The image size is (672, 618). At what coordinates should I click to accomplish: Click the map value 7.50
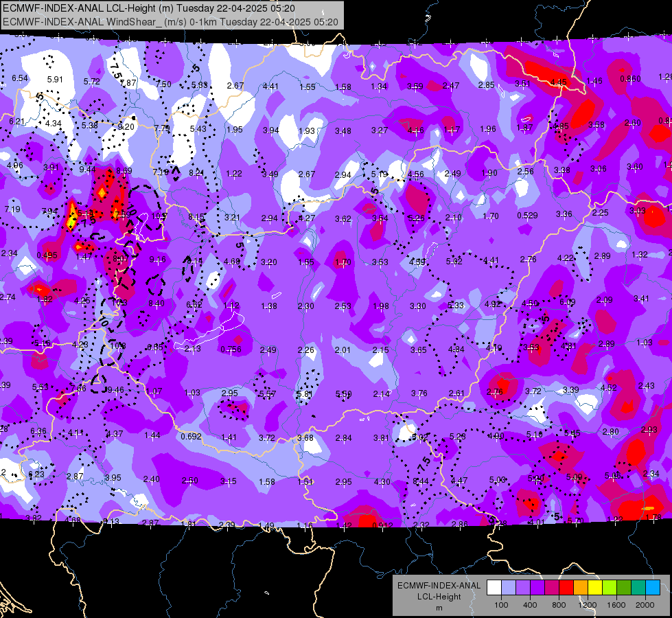pyautogui.click(x=164, y=84)
